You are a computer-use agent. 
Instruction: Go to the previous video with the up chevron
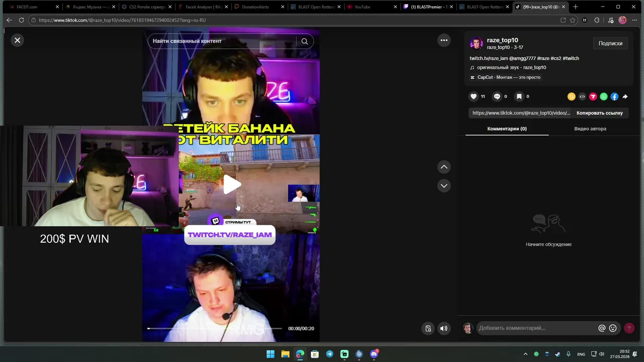tap(444, 167)
